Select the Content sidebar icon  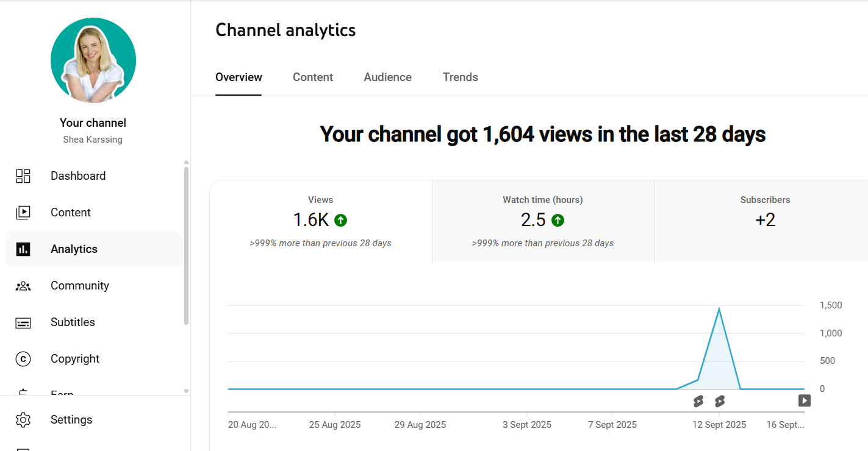(x=23, y=212)
